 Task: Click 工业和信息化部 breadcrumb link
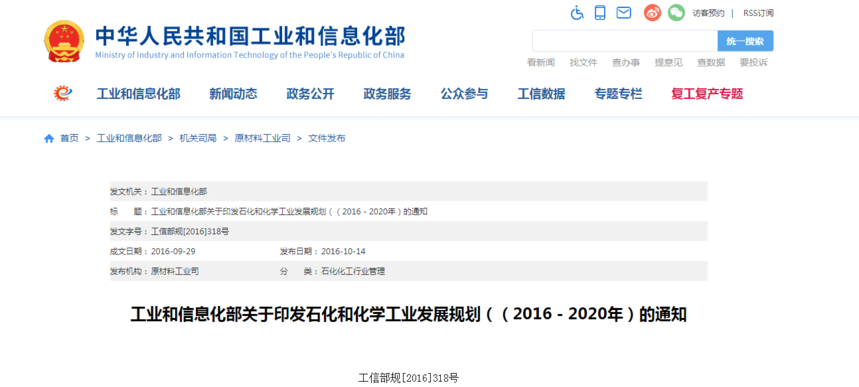129,138
